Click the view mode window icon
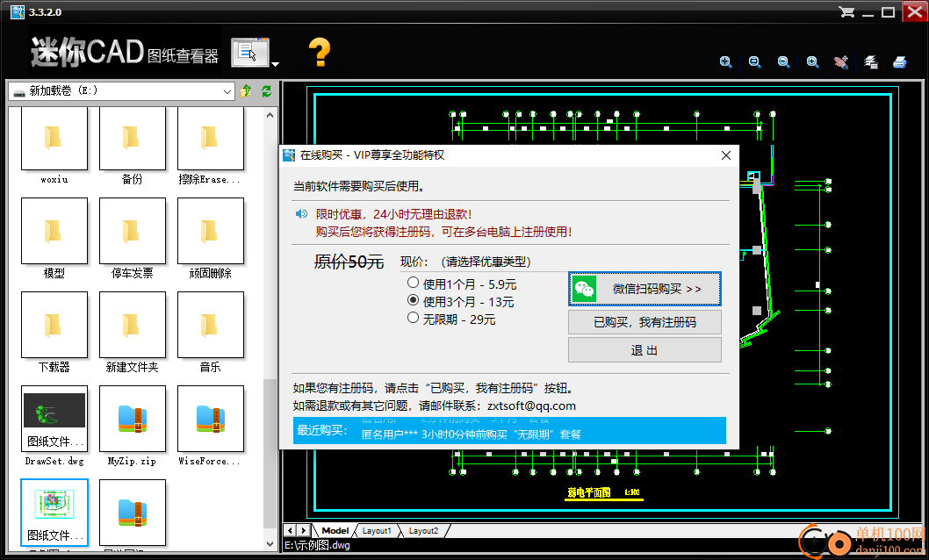Screen dimensions: 929x560 [250, 54]
